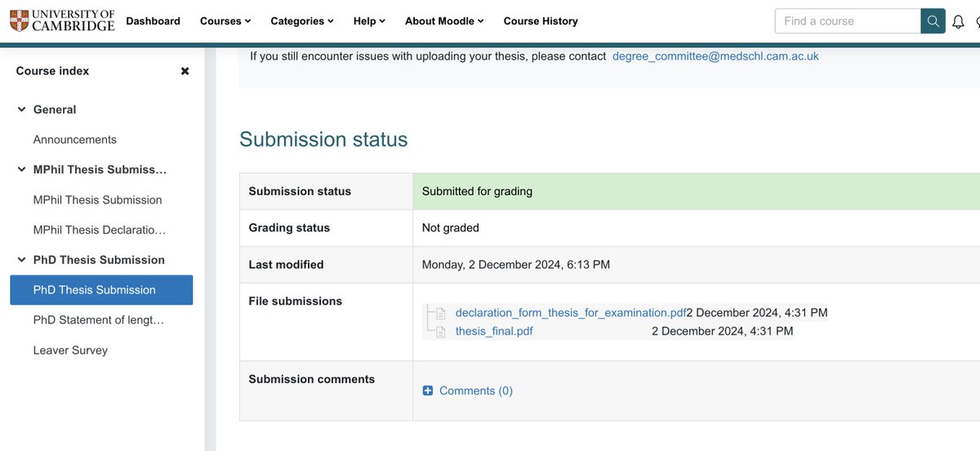
Task: Select the highlighted PhD Thesis Submission item
Action: tap(101, 290)
